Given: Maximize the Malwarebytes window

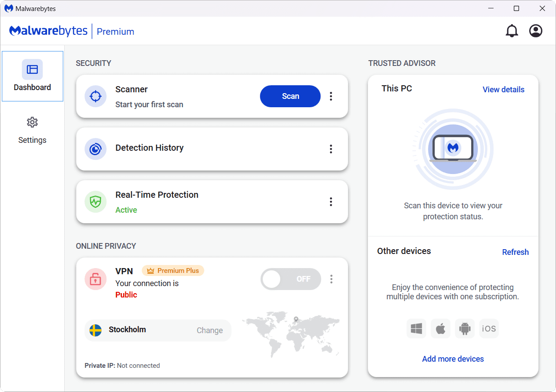Looking at the screenshot, I should (x=516, y=8).
